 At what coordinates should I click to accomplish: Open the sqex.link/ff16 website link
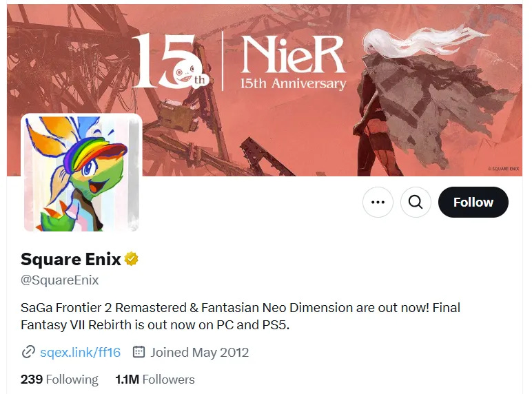pos(80,352)
